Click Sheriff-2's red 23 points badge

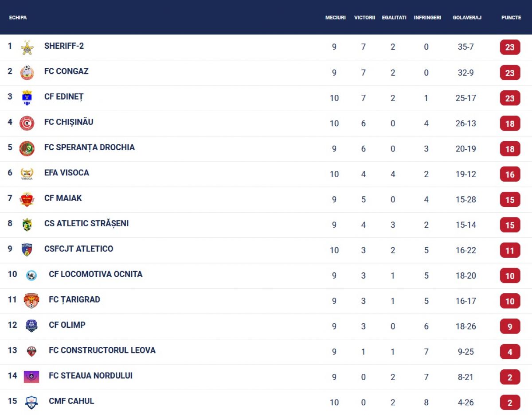pyautogui.click(x=510, y=47)
